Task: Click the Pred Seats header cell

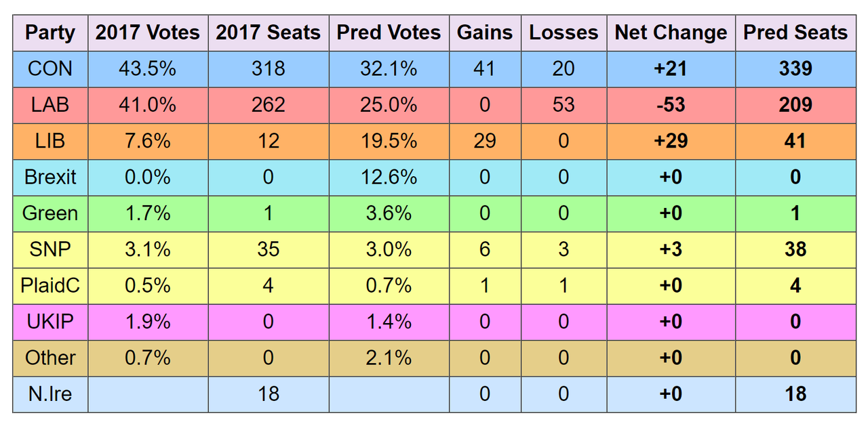Action: 795,33
